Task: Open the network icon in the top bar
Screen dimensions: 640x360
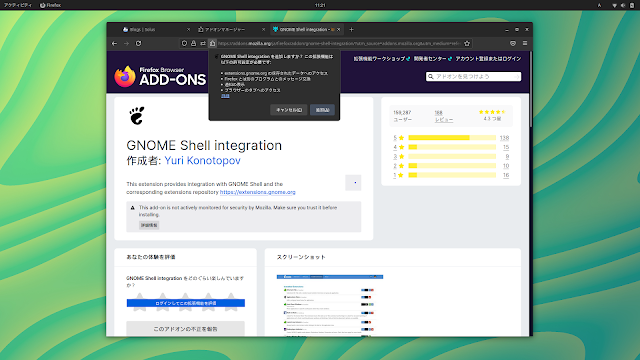Action: (614, 5)
